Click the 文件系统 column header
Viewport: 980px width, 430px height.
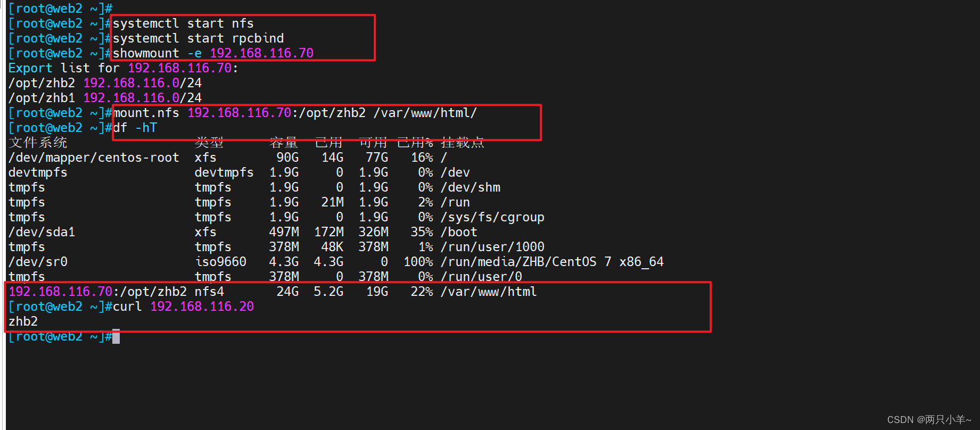[x=38, y=143]
